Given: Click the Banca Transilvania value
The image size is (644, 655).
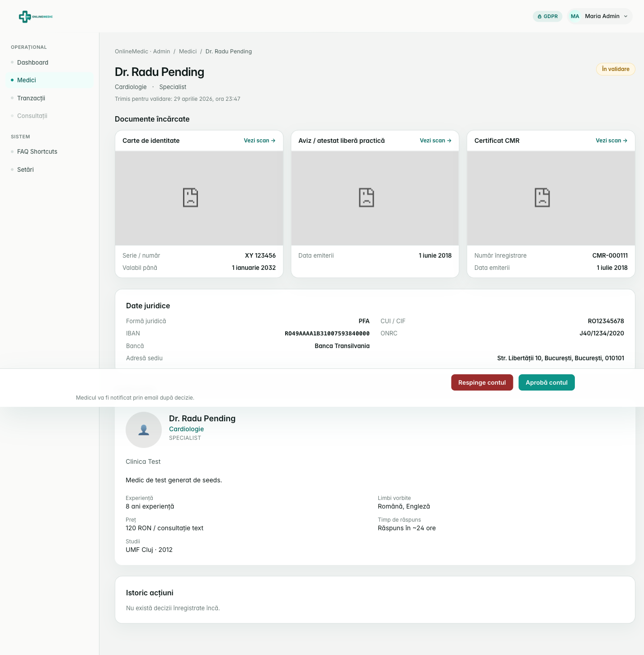Looking at the screenshot, I should tap(342, 346).
